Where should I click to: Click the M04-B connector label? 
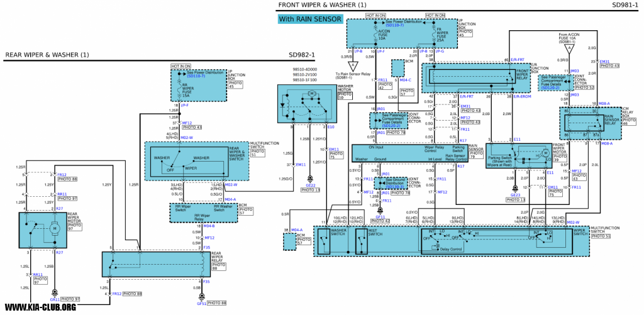click(209, 226)
